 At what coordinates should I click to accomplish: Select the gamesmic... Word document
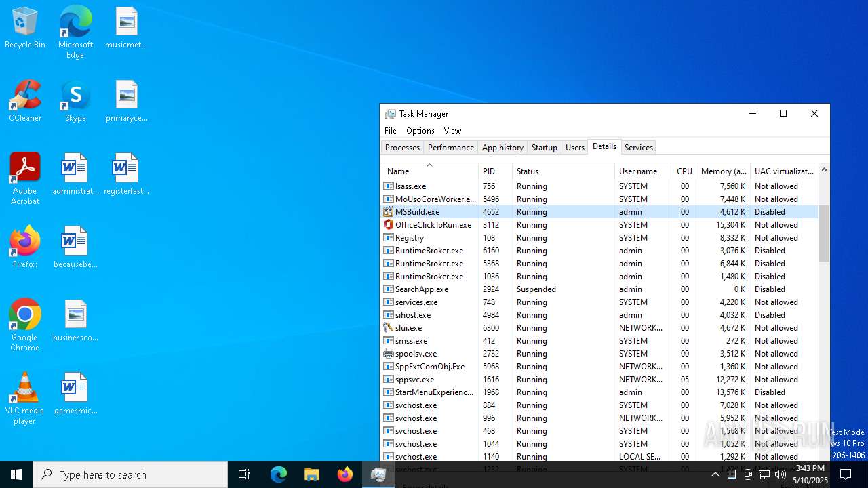75,394
